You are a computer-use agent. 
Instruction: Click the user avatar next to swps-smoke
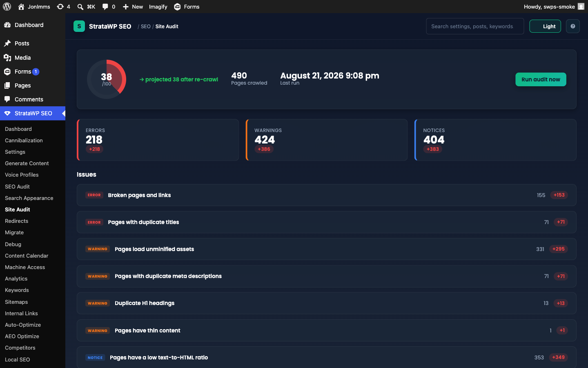click(581, 7)
